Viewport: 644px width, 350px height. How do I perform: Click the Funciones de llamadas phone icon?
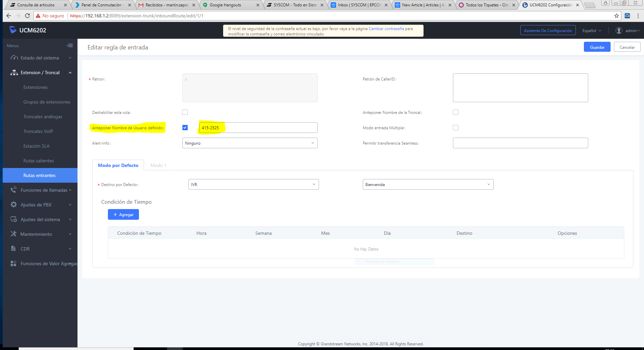click(13, 190)
